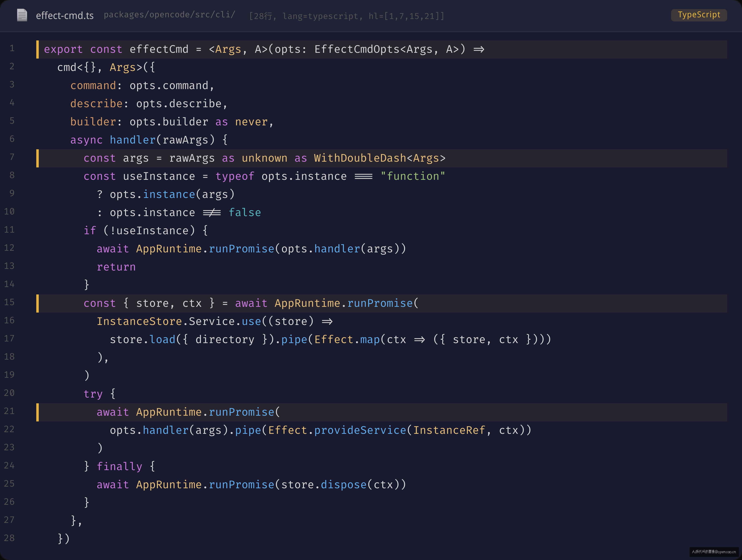This screenshot has height=560, width=742.
Task: Click line number 1 in the gutter
Action: pyautogui.click(x=12, y=48)
